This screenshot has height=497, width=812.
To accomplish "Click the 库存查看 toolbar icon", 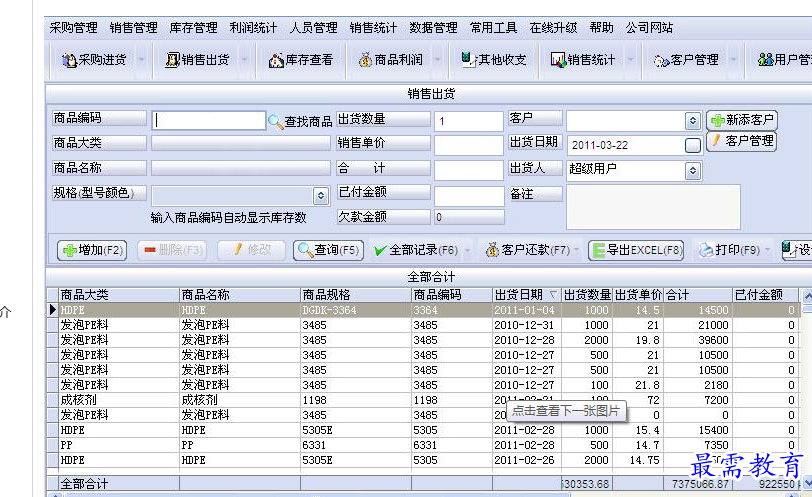I will [x=301, y=60].
